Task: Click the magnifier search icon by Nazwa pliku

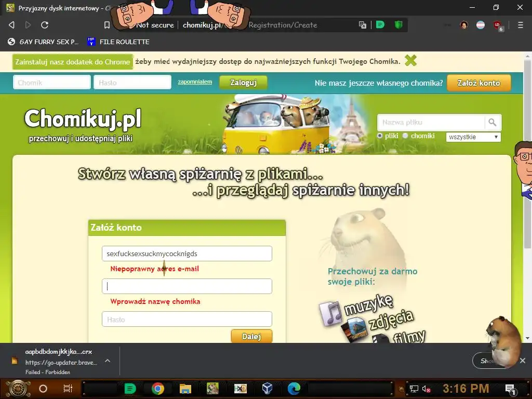Action: (493, 122)
